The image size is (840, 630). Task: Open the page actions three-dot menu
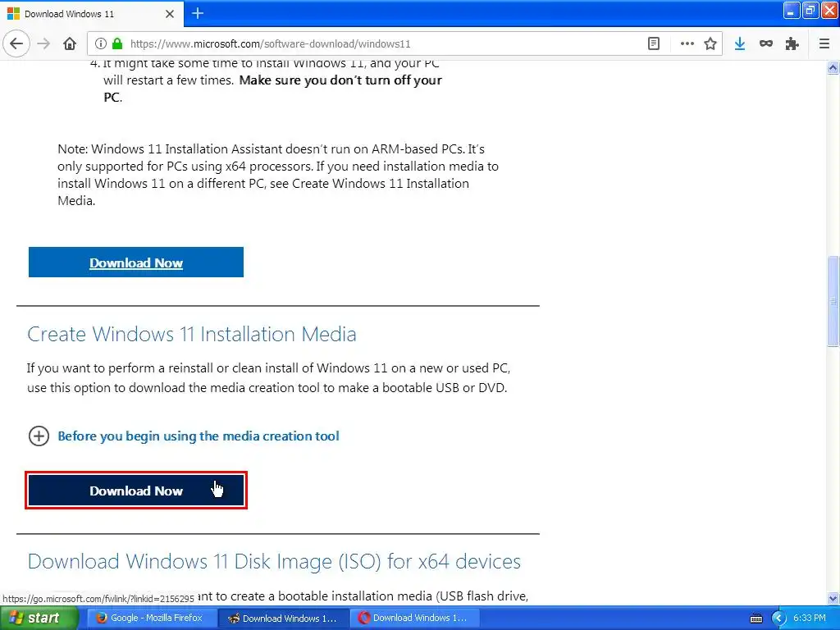click(x=687, y=44)
